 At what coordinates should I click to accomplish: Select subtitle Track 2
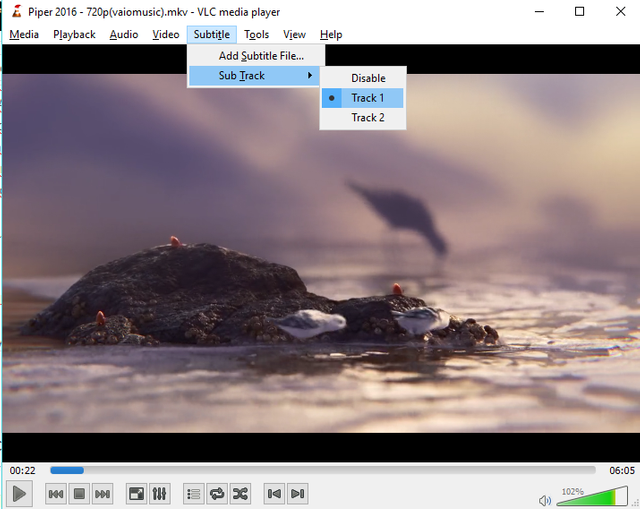(x=363, y=118)
